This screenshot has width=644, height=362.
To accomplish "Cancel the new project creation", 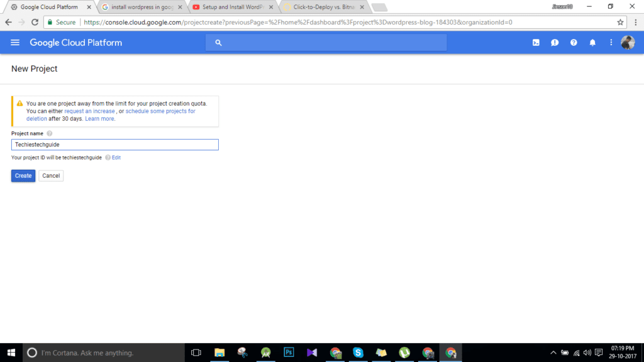I will point(51,176).
